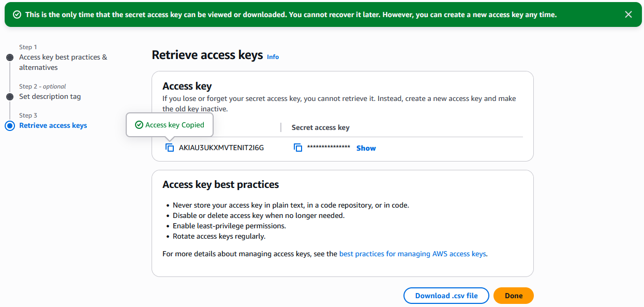Download the .csv file
The image size is (644, 307).
coord(446,296)
